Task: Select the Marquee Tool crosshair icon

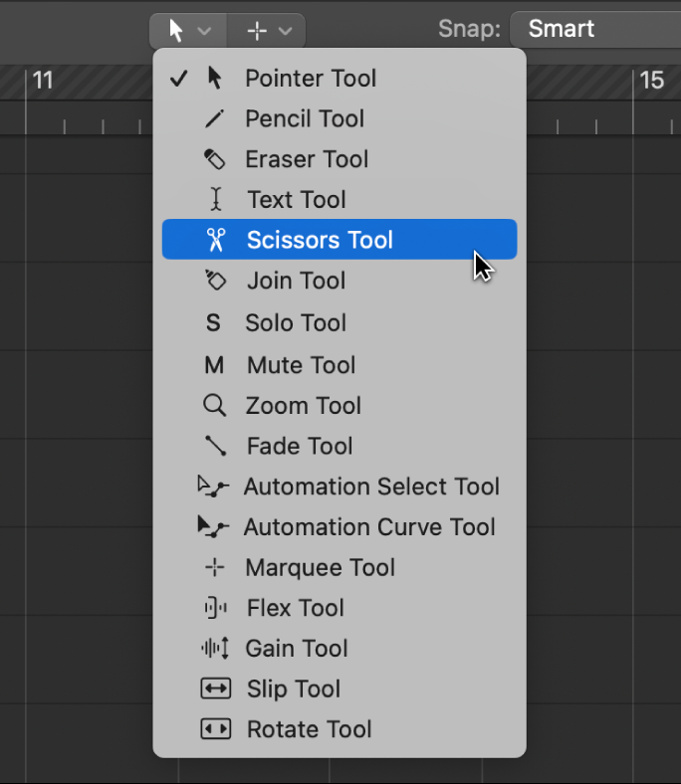Action: (x=215, y=567)
